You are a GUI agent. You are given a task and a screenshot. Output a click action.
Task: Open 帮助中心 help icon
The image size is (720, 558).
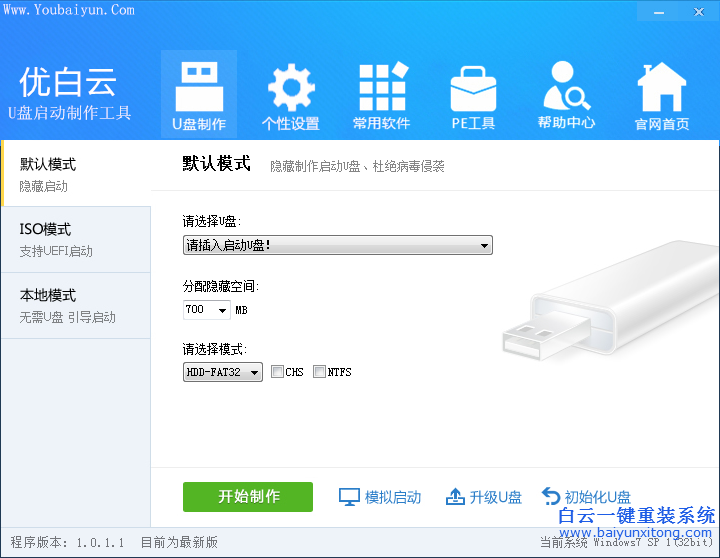[566, 90]
